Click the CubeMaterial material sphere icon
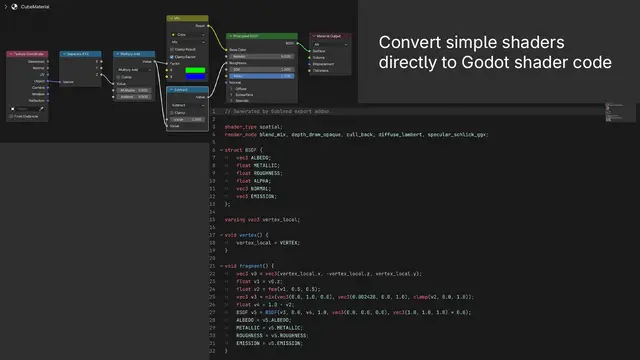Viewport: 640px width, 360px height. [x=14, y=7]
